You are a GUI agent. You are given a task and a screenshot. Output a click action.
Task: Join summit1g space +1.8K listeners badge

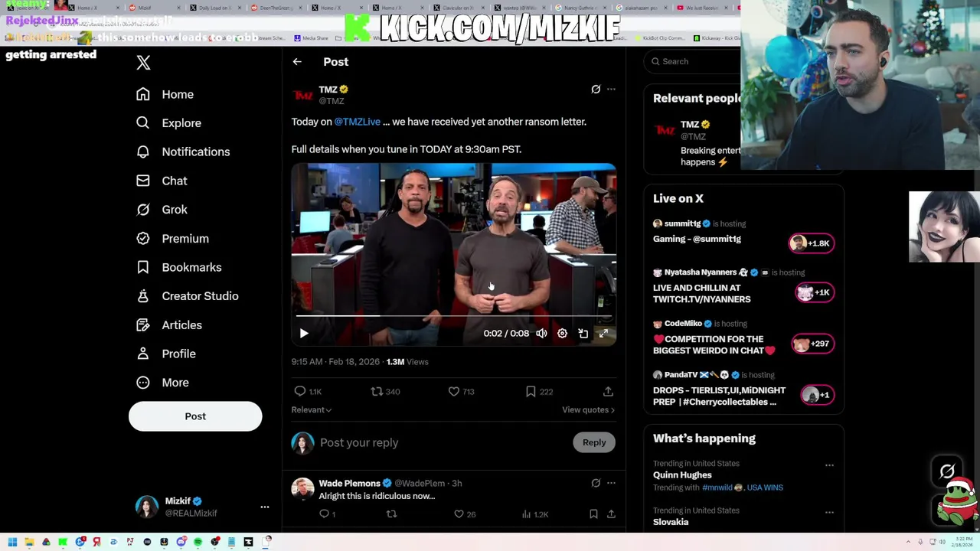(811, 243)
